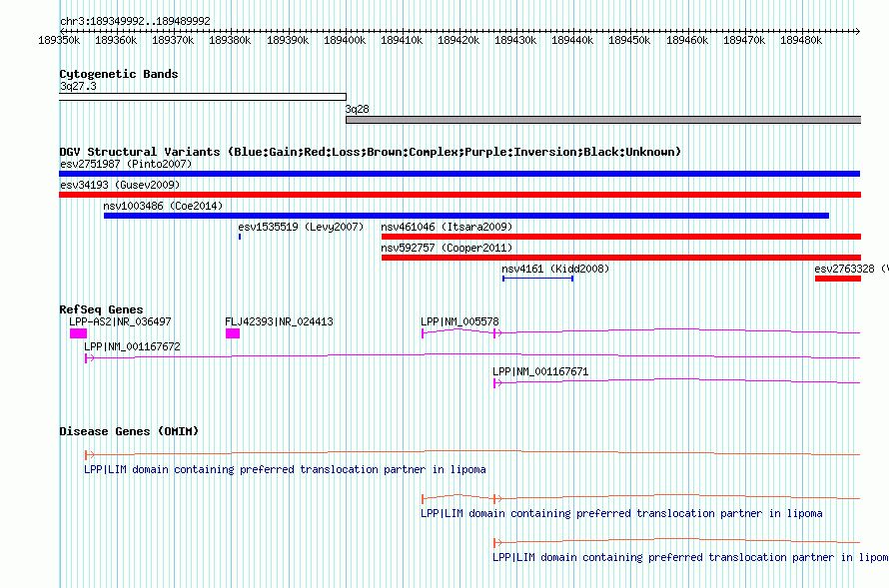Click the Cytogenetic Bands track title
The height and width of the screenshot is (588, 889).
[x=119, y=74]
